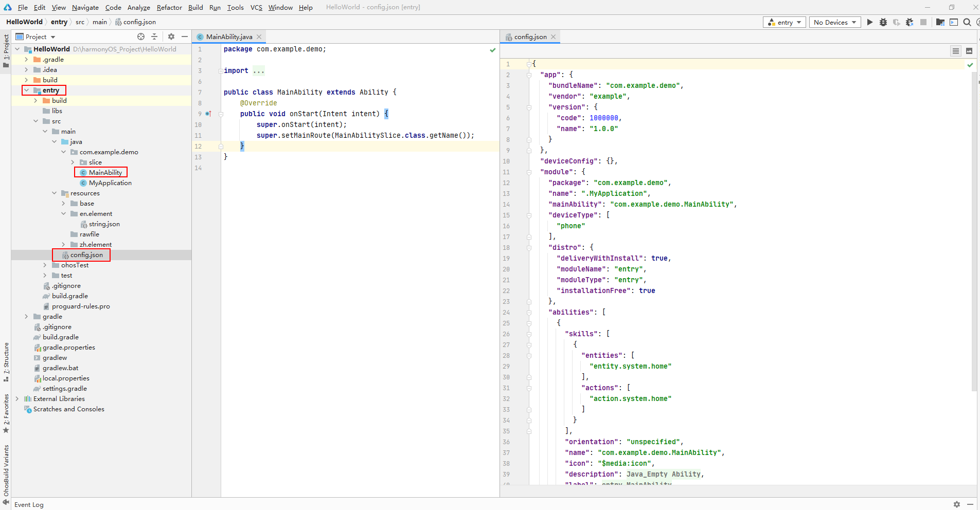Open the Event Log at bottom left

click(29, 504)
